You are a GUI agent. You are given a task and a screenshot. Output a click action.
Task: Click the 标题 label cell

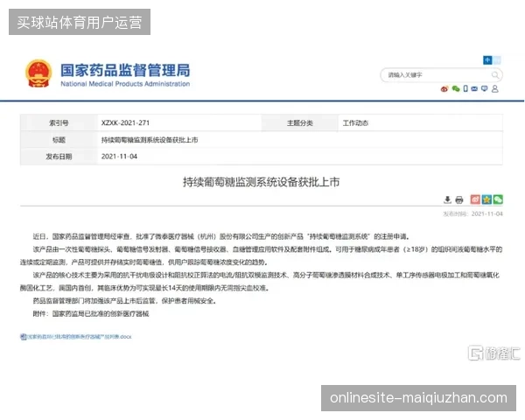tap(59, 140)
